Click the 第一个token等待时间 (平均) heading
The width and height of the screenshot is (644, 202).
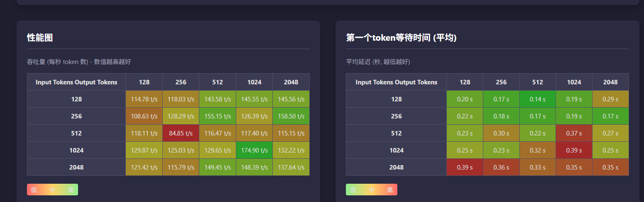click(401, 38)
